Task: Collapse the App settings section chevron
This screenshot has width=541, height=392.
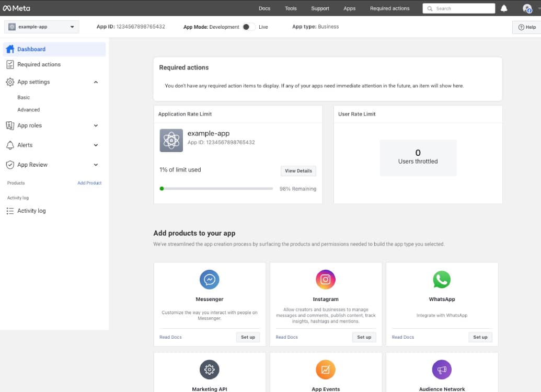Action: coord(96,82)
